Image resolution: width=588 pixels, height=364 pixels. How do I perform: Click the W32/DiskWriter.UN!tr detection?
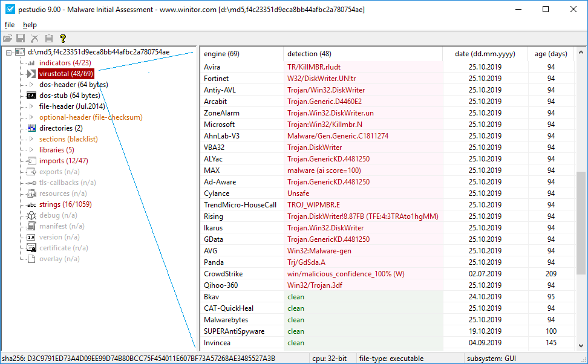click(321, 79)
